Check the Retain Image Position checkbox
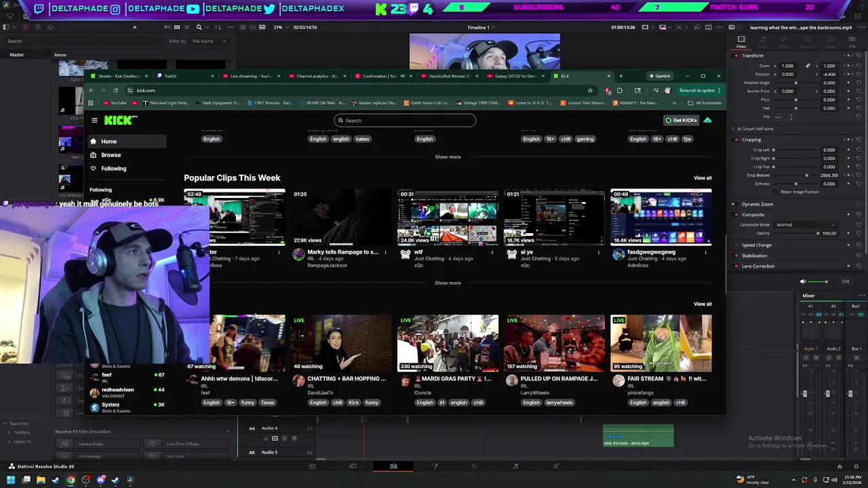The width and height of the screenshot is (868, 488). click(x=777, y=192)
